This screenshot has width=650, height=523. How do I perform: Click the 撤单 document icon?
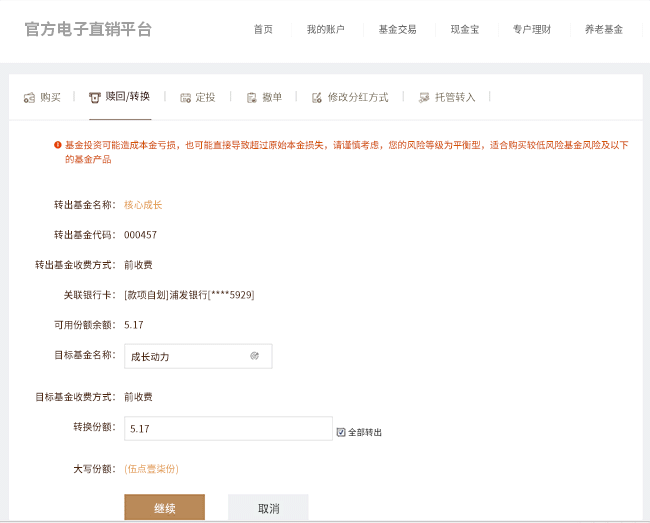[252, 98]
